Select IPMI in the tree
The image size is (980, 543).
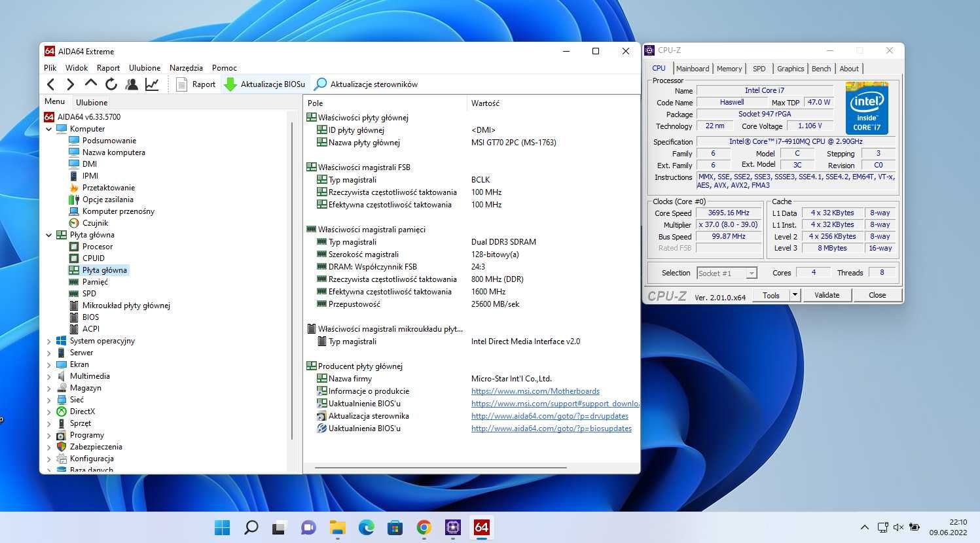tap(90, 175)
